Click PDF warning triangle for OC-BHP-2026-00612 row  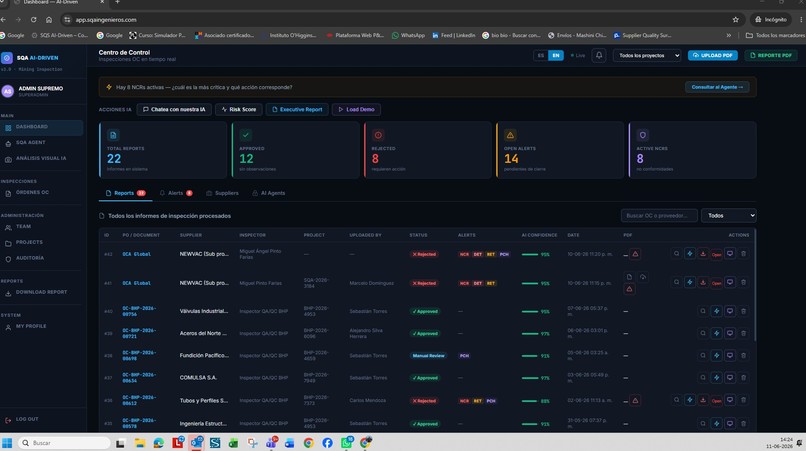click(635, 400)
